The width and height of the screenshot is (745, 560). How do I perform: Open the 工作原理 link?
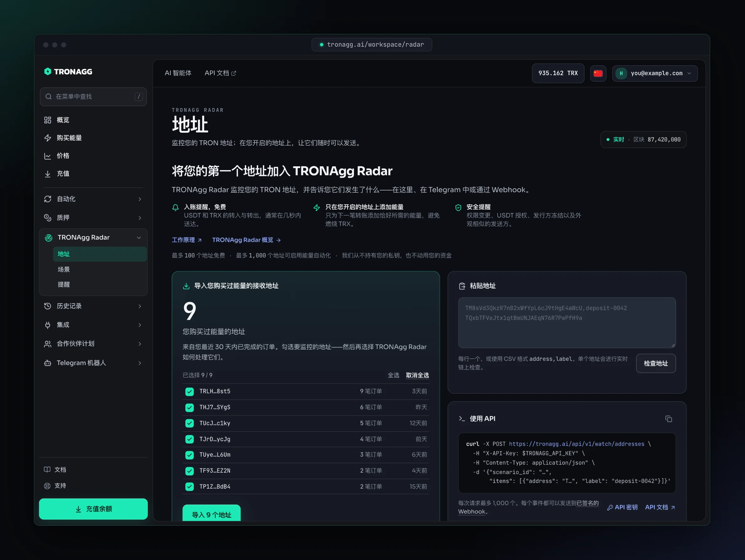[187, 240]
